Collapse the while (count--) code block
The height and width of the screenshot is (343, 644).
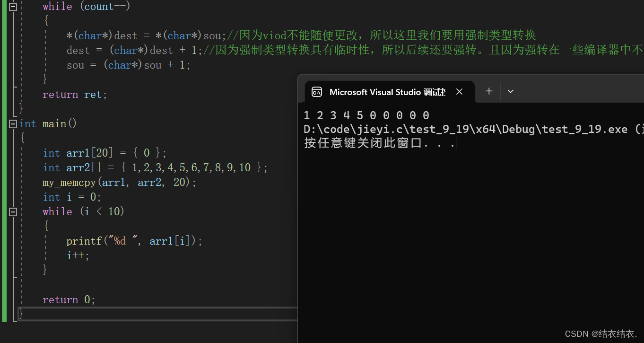tap(13, 7)
